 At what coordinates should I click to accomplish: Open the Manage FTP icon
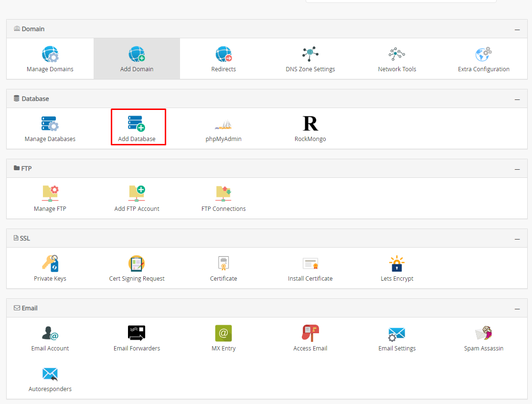(50, 193)
